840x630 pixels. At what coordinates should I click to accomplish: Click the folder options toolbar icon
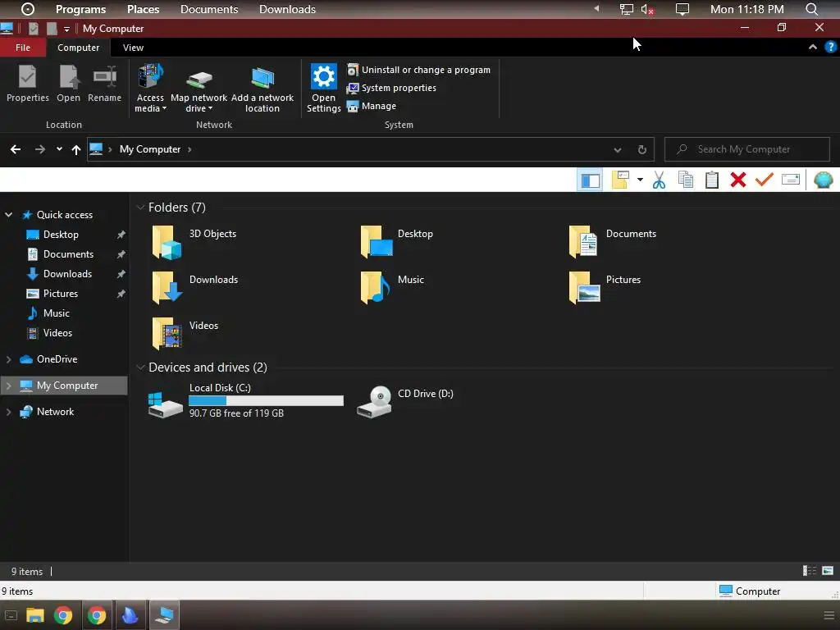[x=620, y=180]
